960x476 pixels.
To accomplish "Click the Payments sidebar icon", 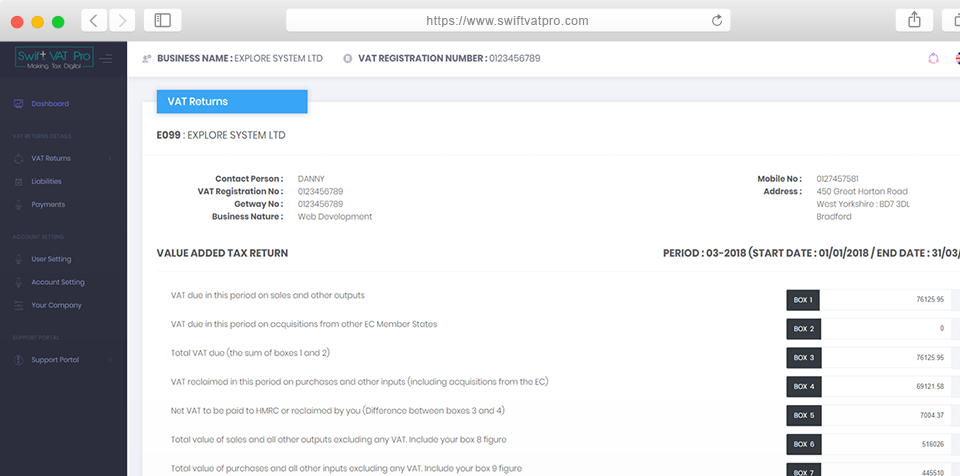I will coord(18,205).
